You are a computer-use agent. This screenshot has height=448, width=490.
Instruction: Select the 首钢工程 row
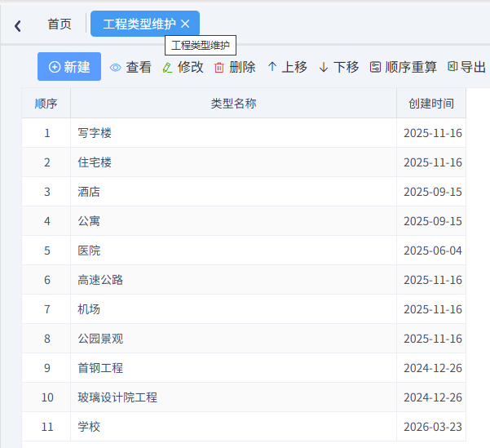tap(244, 368)
